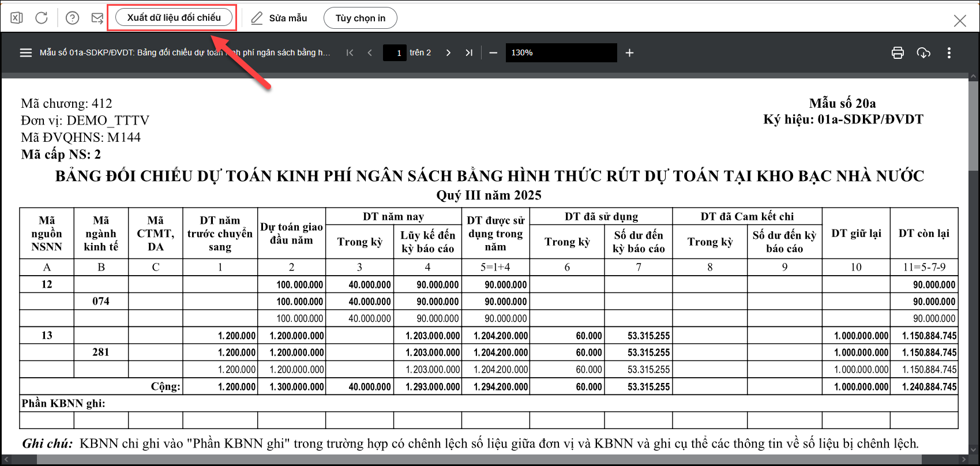Image resolution: width=980 pixels, height=466 pixels.
Task: Close the report preview window
Action: (x=960, y=21)
